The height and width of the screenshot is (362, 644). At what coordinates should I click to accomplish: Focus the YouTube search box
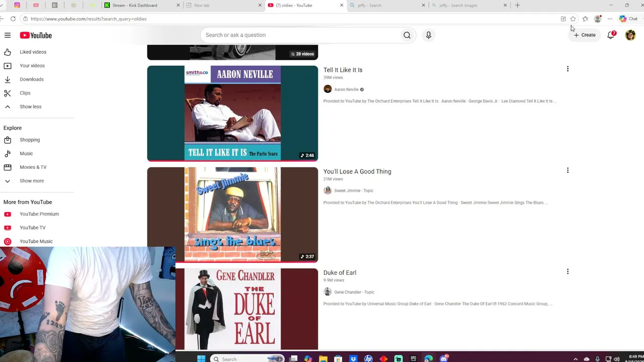301,35
